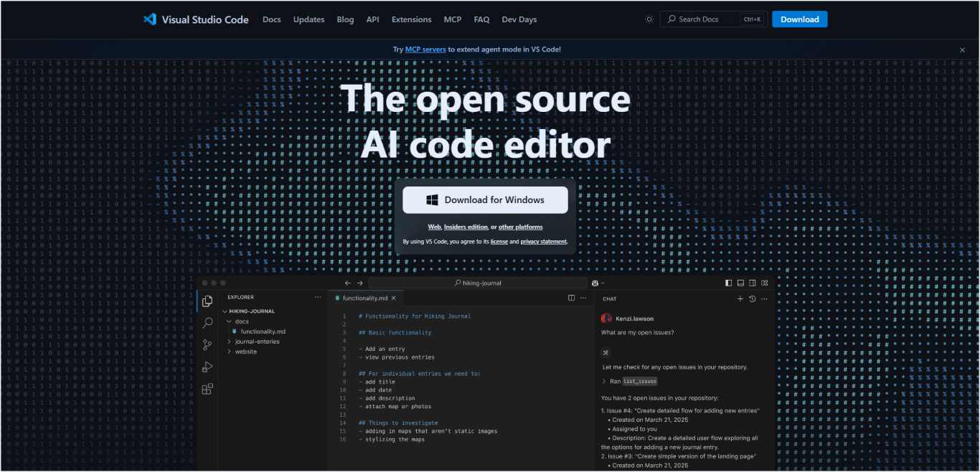This screenshot has width=980, height=472.
Task: Toggle the bottom panel layout control
Action: coord(739,283)
